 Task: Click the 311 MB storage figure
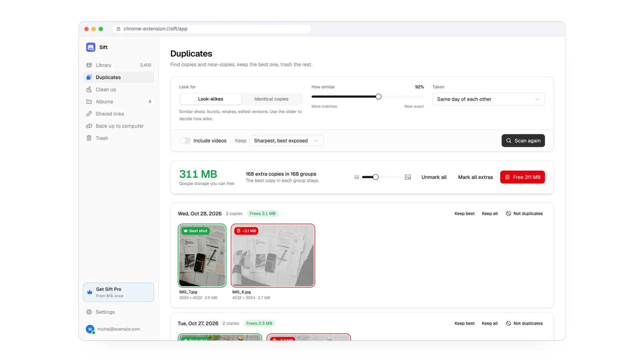point(198,174)
